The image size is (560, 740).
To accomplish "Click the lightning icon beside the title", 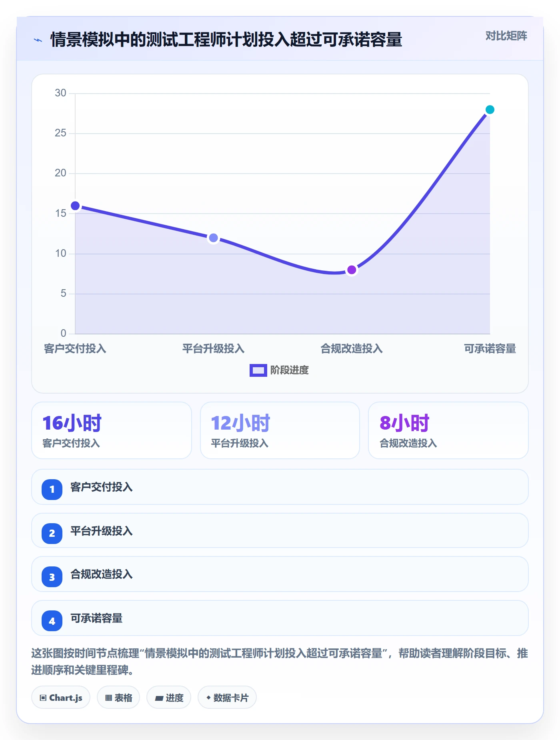I will (38, 40).
